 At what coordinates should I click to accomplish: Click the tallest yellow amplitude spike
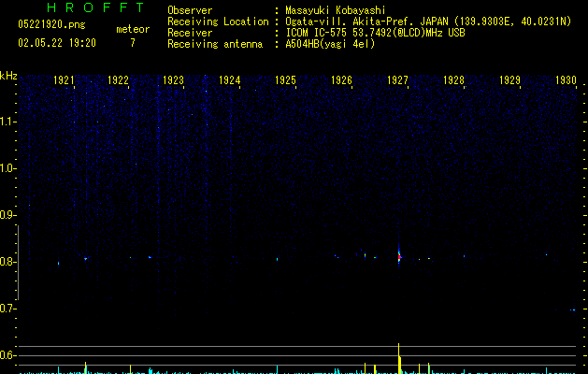coord(399,358)
